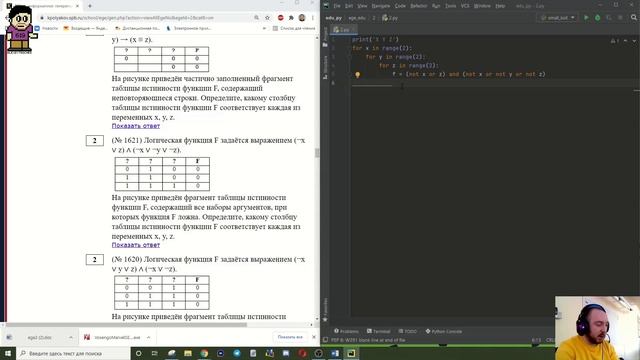Screen dimensions: 640x360
Task: Show more bookmarks with the chevron
Action: 264,29
